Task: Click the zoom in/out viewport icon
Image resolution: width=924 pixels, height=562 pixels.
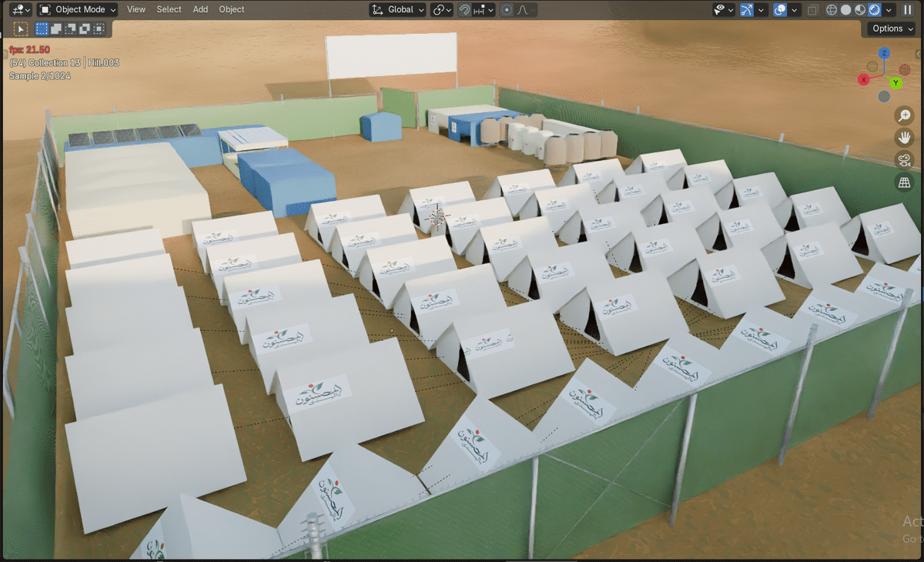Action: coord(904,115)
